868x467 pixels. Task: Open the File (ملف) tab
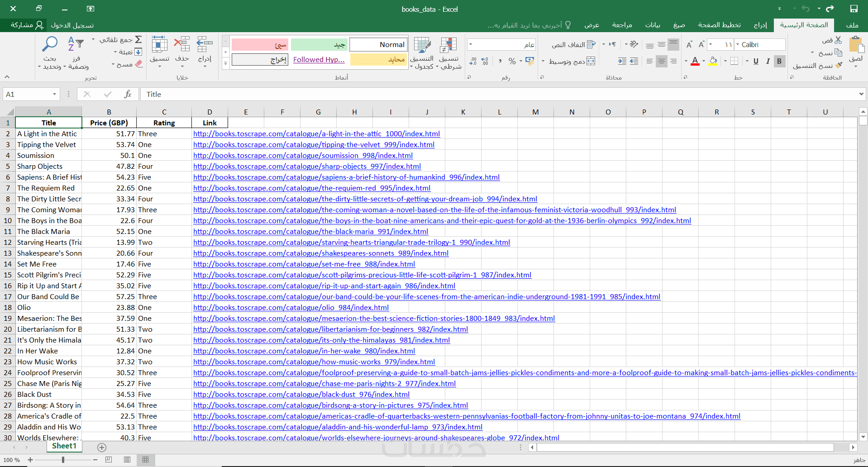tap(852, 25)
